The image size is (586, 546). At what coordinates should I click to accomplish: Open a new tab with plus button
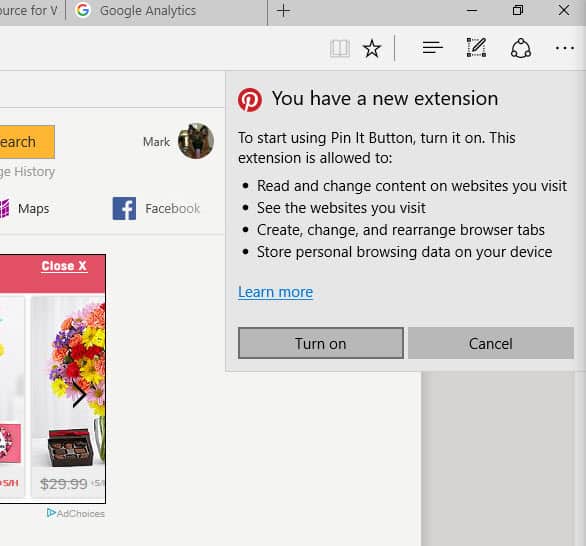[283, 11]
